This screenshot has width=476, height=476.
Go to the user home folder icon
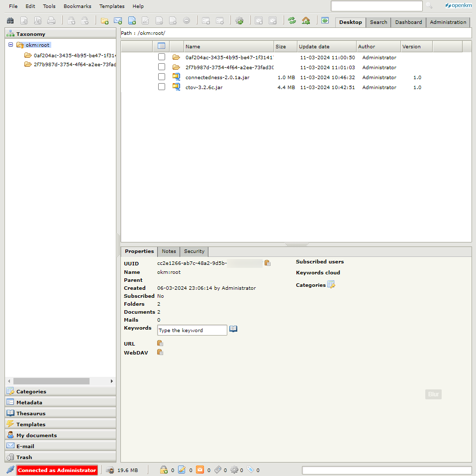tap(306, 21)
